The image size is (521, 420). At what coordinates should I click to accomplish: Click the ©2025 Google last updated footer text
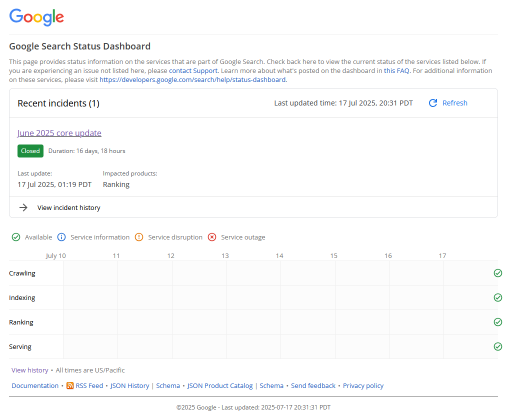[x=253, y=407]
